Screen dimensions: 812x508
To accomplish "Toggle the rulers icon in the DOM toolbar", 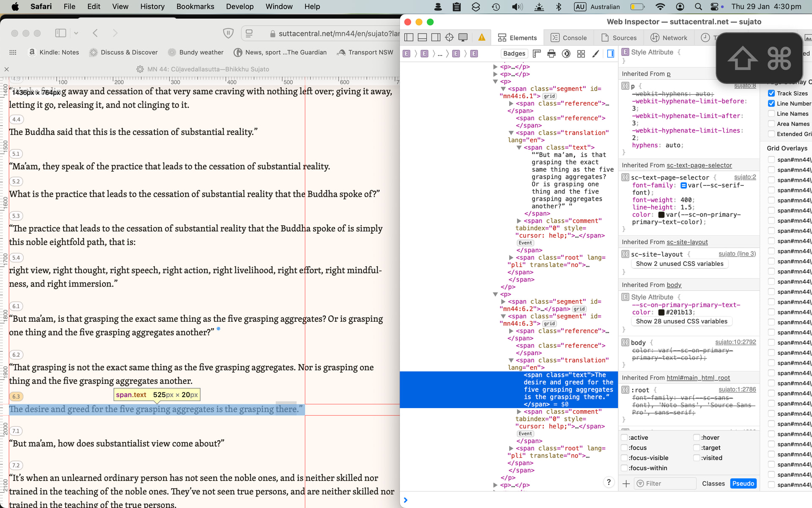I will (537, 54).
